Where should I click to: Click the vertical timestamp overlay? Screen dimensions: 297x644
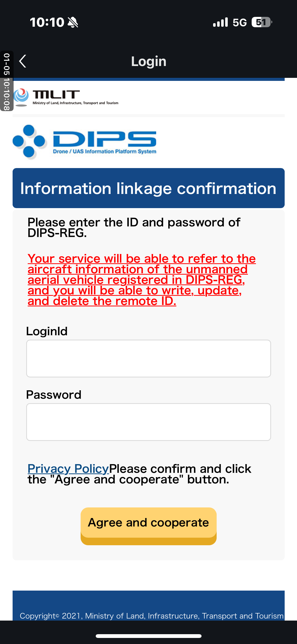tap(7, 81)
